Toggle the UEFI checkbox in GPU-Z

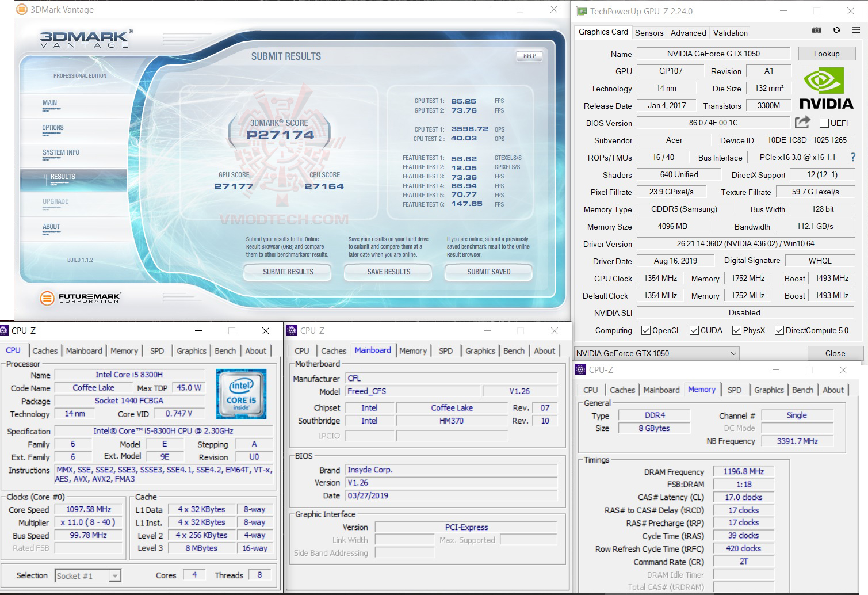pyautogui.click(x=824, y=123)
